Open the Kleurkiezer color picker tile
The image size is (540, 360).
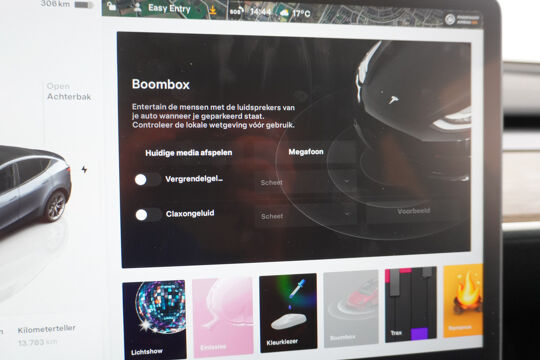pos(288,312)
